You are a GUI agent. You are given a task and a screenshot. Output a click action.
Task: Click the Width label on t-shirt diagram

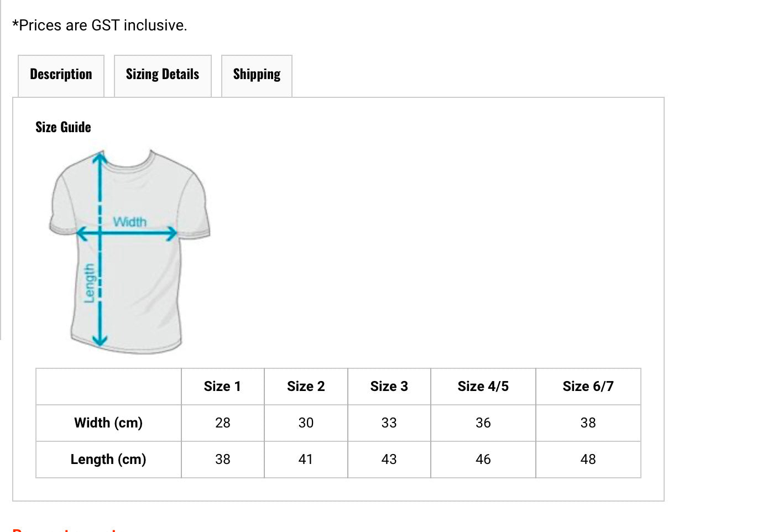[130, 222]
